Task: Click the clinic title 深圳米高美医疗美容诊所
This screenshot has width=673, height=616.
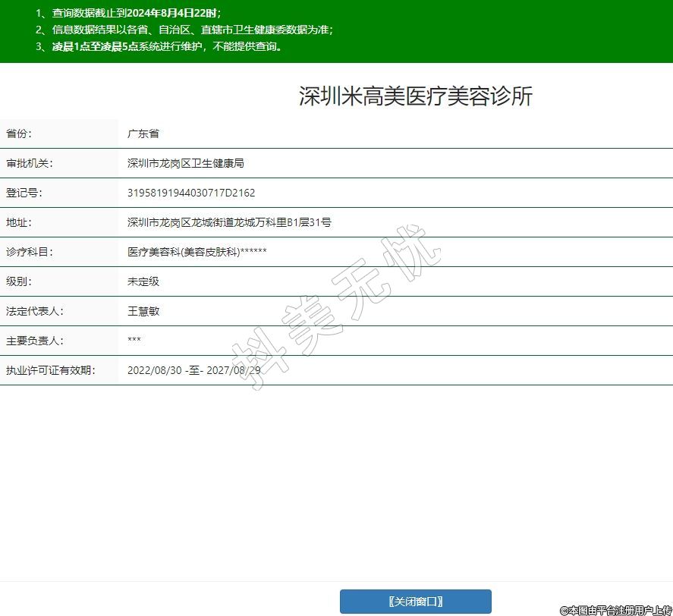Action: coord(415,96)
